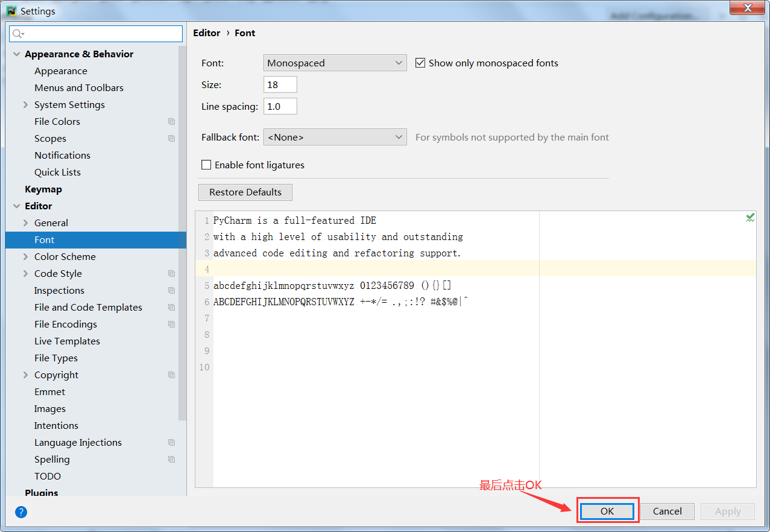Open Emmet settings
This screenshot has height=532, width=770.
[49, 391]
